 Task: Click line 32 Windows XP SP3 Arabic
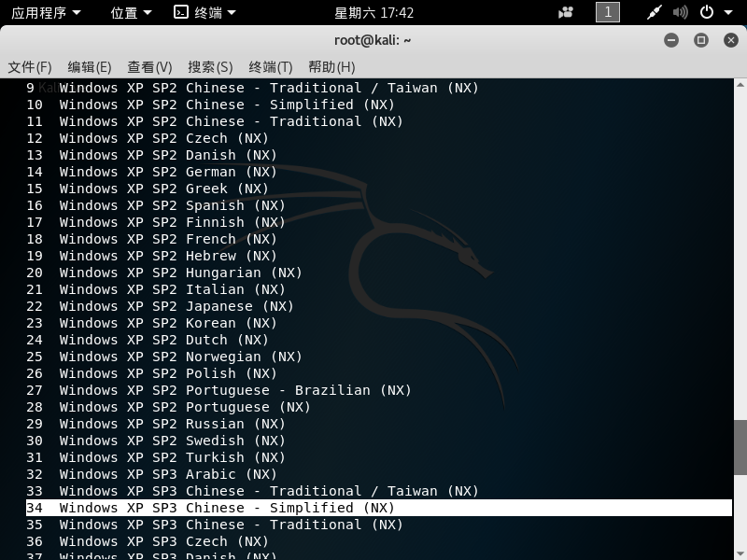[x=151, y=474]
